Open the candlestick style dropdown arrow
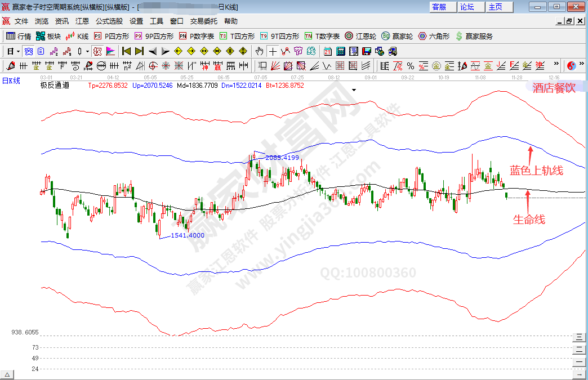 87,51
